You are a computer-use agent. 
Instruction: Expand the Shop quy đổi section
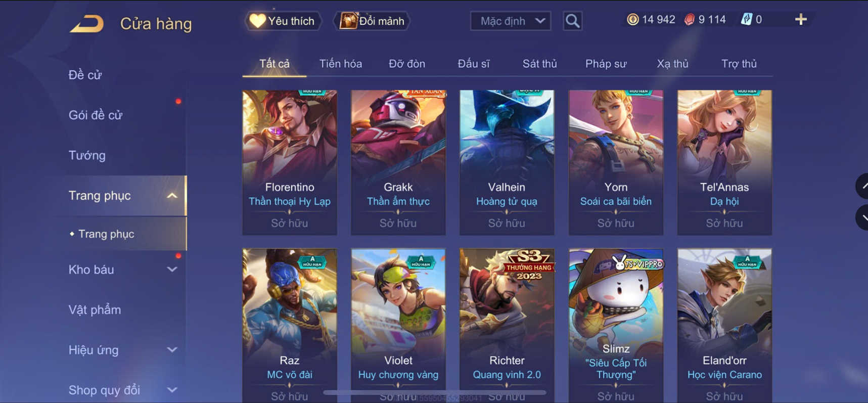point(172,390)
